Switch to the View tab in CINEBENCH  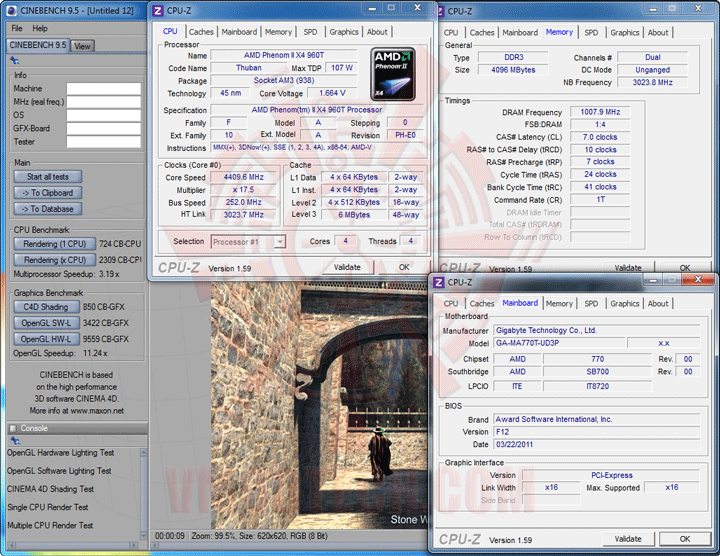tap(82, 46)
